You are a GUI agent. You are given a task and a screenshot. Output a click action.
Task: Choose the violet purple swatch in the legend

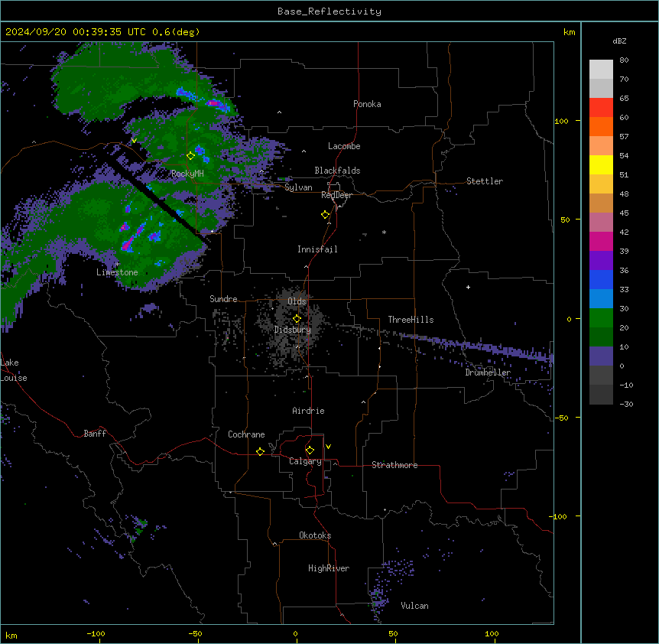[601, 261]
